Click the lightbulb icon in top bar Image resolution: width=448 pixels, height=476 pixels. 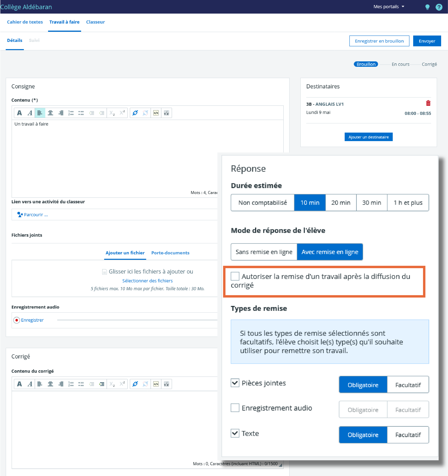click(427, 7)
